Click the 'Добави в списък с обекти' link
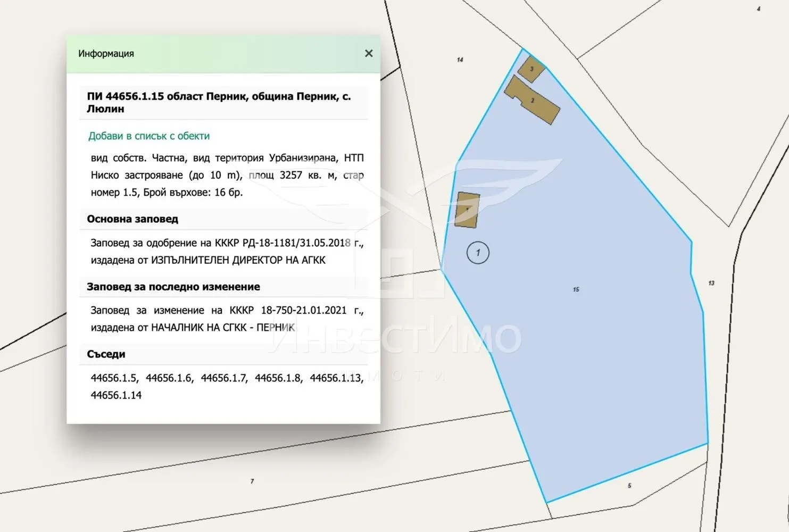Screen dimensions: 789x532 coord(149,136)
